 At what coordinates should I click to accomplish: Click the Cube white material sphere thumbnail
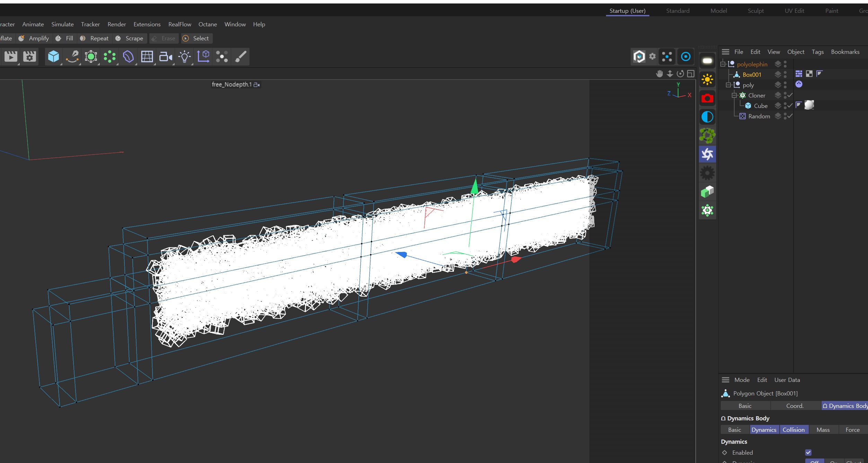tap(809, 105)
